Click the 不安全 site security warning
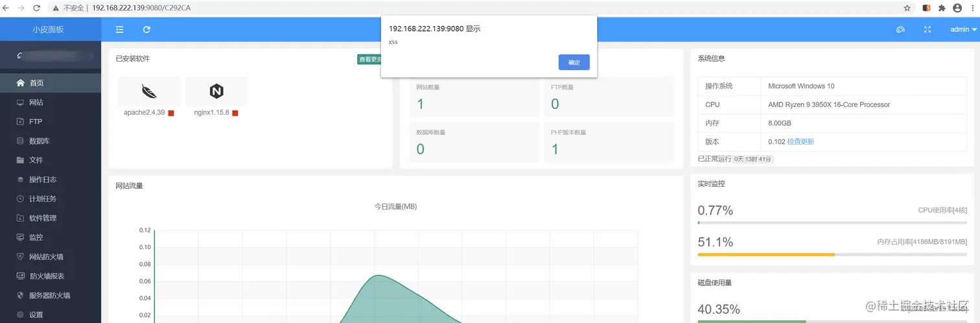 tap(68, 8)
